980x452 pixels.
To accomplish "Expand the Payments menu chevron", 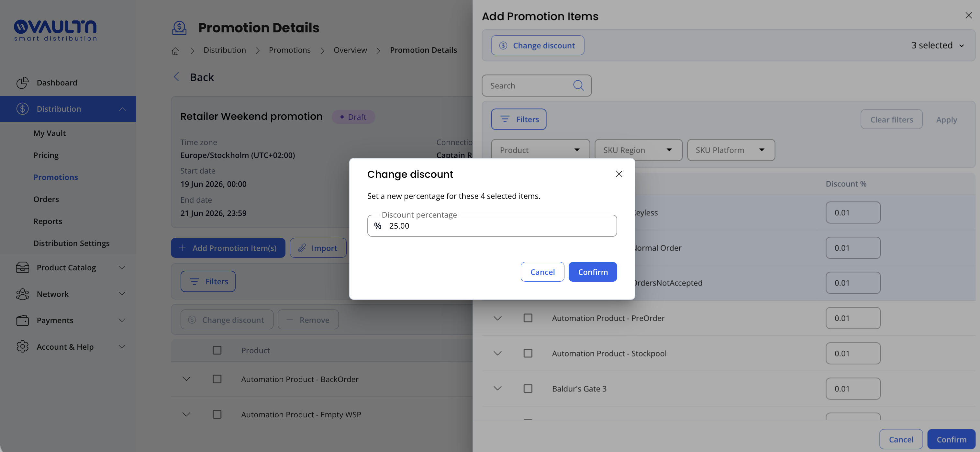I will pyautogui.click(x=122, y=320).
